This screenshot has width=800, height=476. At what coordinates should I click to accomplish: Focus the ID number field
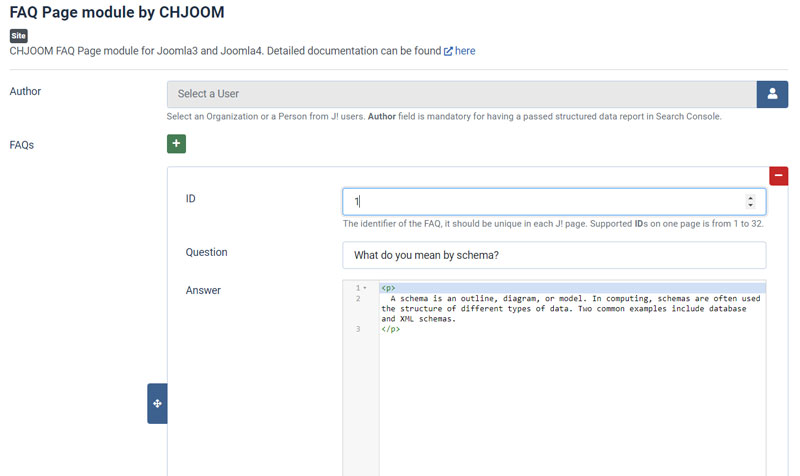554,202
